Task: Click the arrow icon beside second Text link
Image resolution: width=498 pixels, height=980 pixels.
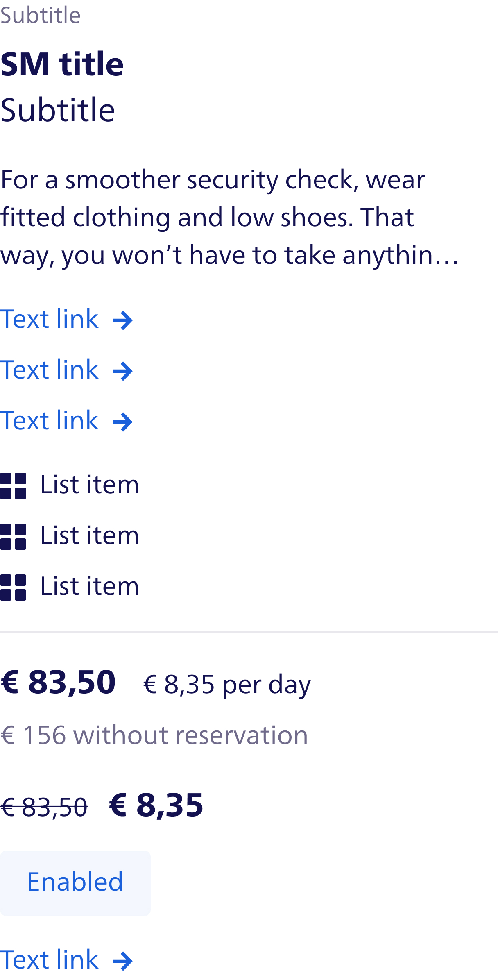Action: 123,371
